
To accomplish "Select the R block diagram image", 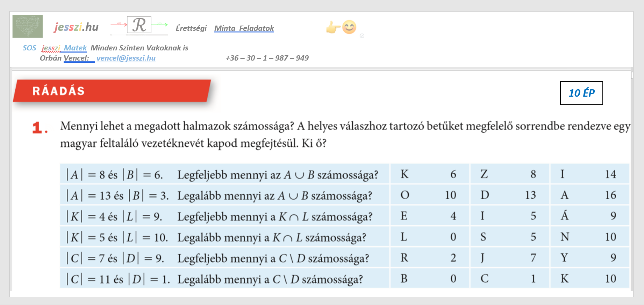I will pos(139,26).
